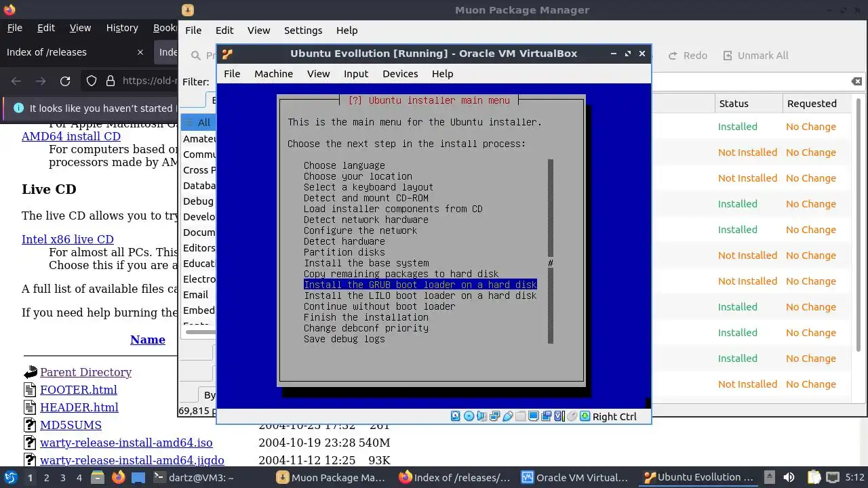Click the VirtualBox hard disk activity icon
The height and width of the screenshot is (488, 868).
click(x=455, y=416)
